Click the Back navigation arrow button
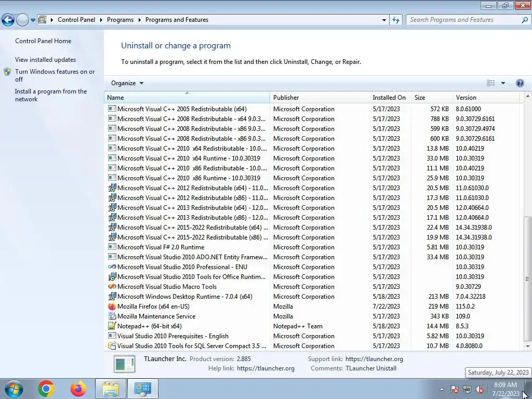Screen dimensions: 532x399 [x=8, y=20]
